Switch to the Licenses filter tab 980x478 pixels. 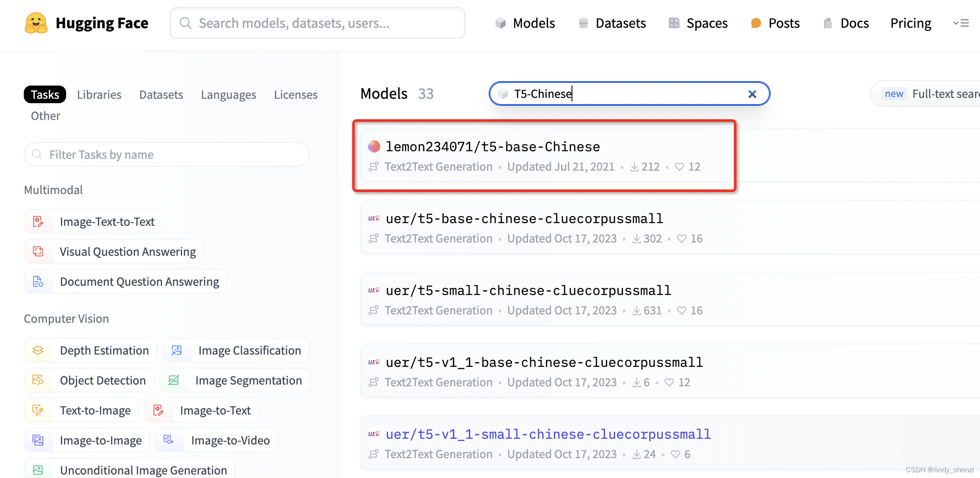coord(296,94)
